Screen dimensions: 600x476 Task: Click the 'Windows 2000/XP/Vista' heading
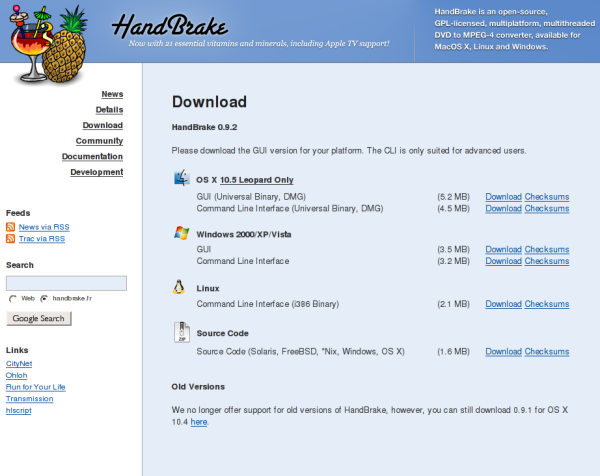pyautogui.click(x=244, y=234)
